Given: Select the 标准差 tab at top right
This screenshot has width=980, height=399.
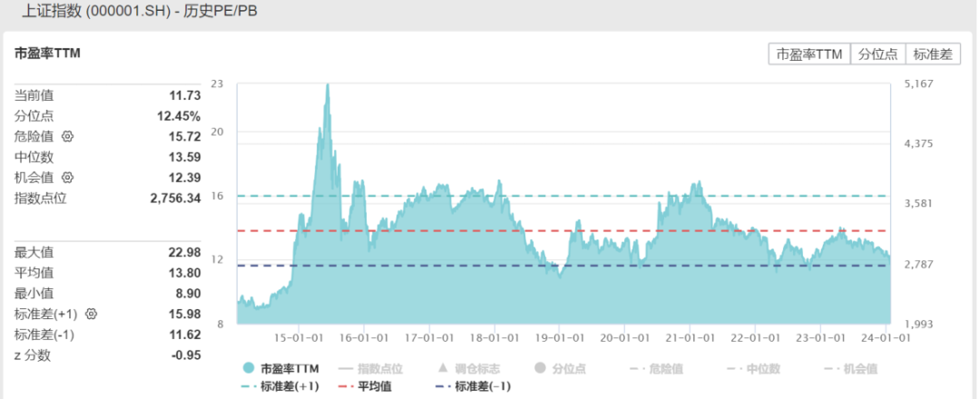Looking at the screenshot, I should (x=933, y=54).
